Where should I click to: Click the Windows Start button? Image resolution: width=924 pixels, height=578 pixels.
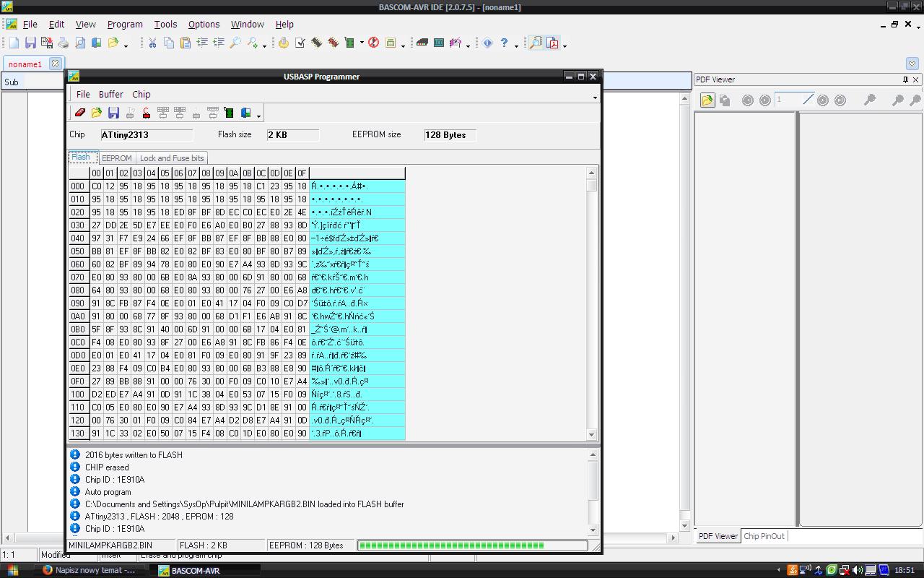(12, 570)
